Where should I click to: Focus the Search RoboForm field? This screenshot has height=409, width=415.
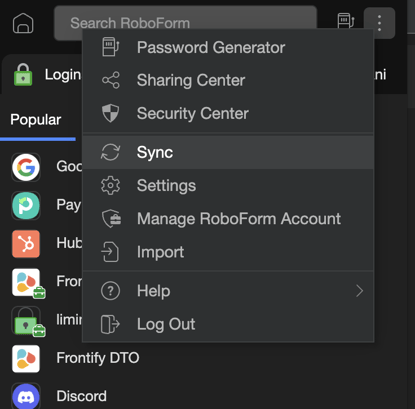[x=185, y=23]
